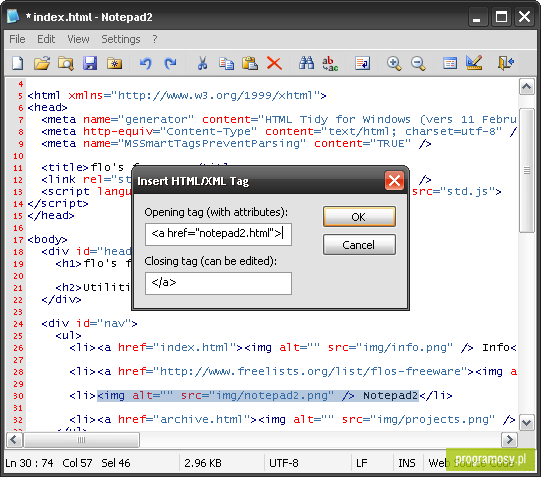Customize schemes with the pencil ruler icon
Image resolution: width=541 pixels, height=477 pixels.
click(474, 62)
